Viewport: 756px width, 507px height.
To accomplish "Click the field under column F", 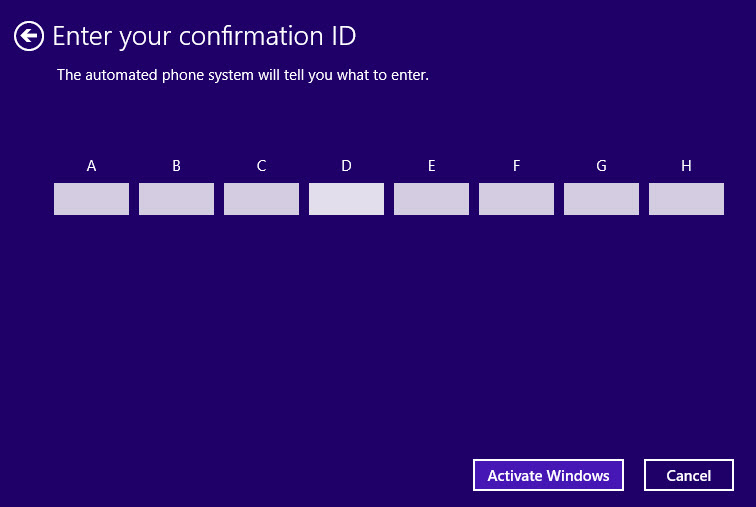I will (x=516, y=199).
